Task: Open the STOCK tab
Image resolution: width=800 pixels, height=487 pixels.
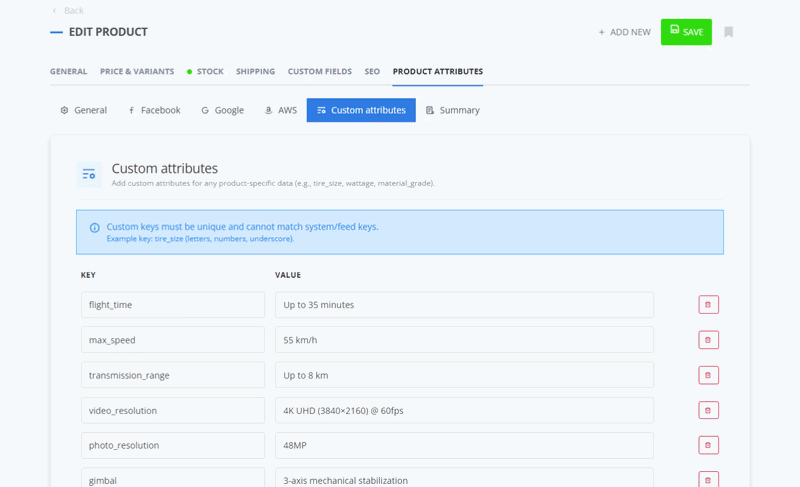Action: 205,71
